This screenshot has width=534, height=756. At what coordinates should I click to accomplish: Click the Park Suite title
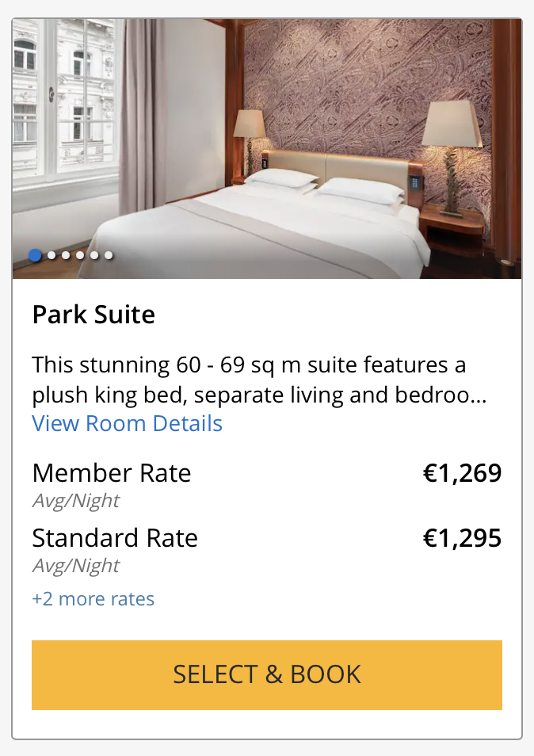click(93, 315)
